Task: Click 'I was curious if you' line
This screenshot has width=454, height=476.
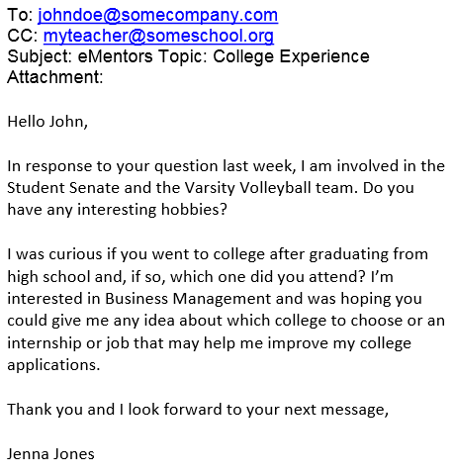Action: (x=218, y=254)
